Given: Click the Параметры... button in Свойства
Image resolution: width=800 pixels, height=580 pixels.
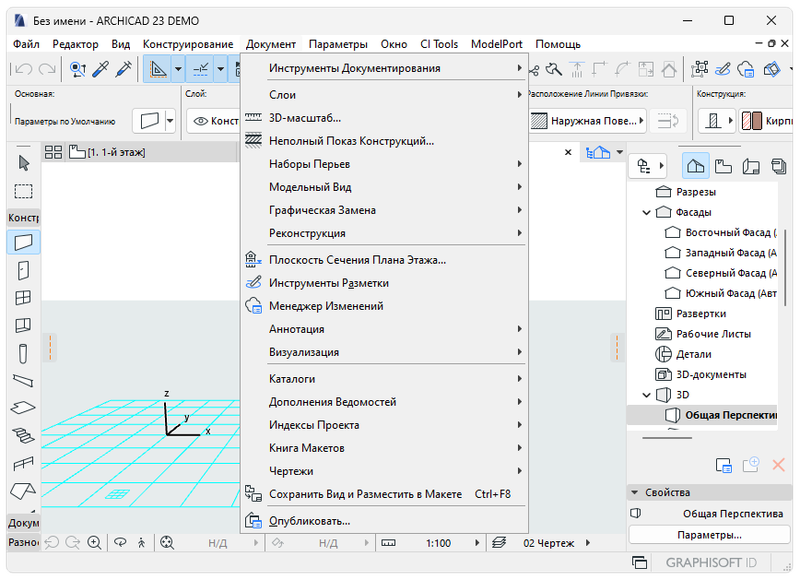Looking at the screenshot, I should point(709,535).
